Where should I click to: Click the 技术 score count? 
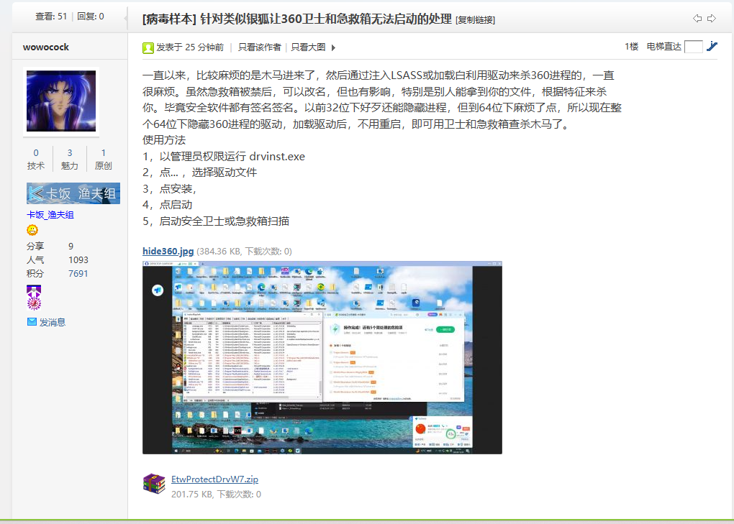[36, 153]
